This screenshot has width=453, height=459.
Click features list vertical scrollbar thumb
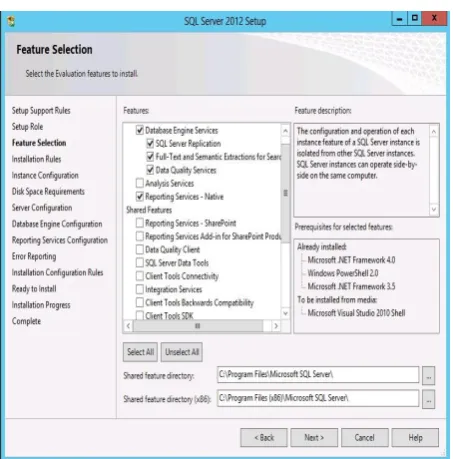[285, 193]
